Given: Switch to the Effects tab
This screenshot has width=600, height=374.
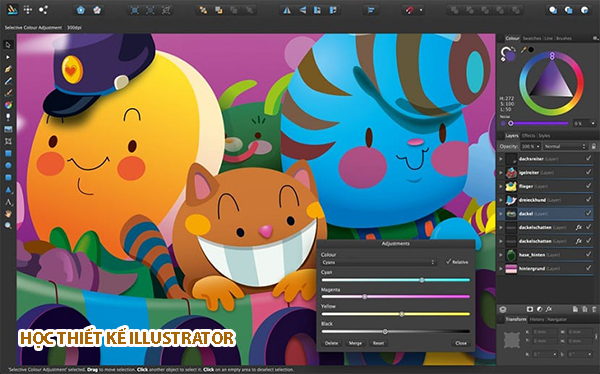Looking at the screenshot, I should (528, 136).
